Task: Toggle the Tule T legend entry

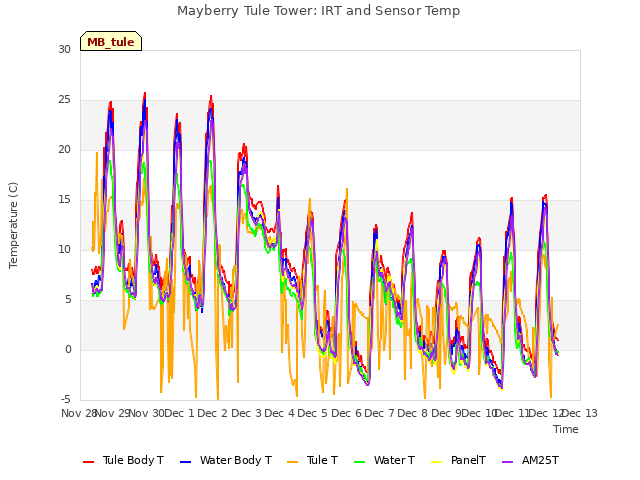Action: click(313, 460)
